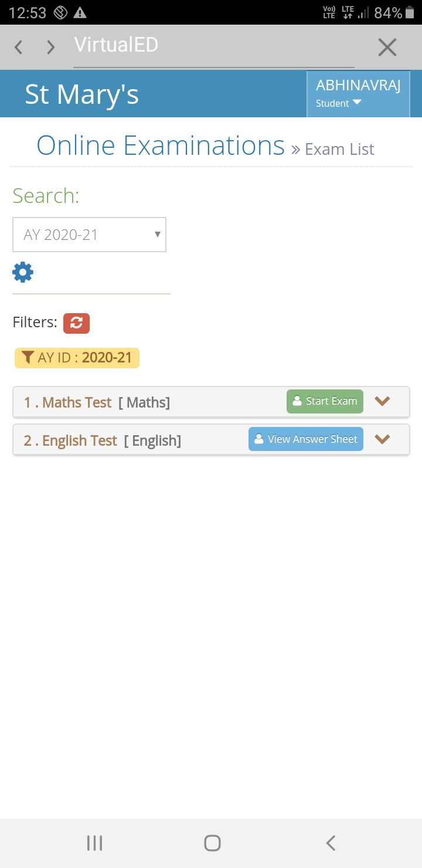Open the ABHINAVRAJ Student user menu
This screenshot has height=868, width=422.
point(358,94)
